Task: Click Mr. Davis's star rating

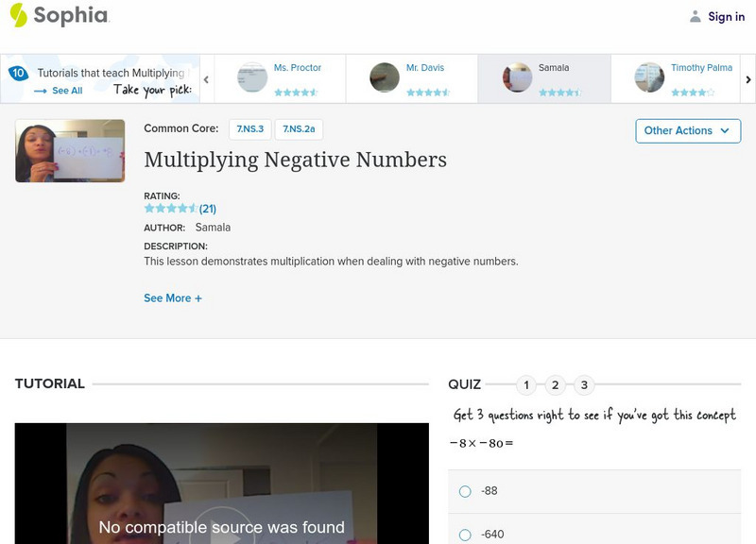Action: [428, 93]
